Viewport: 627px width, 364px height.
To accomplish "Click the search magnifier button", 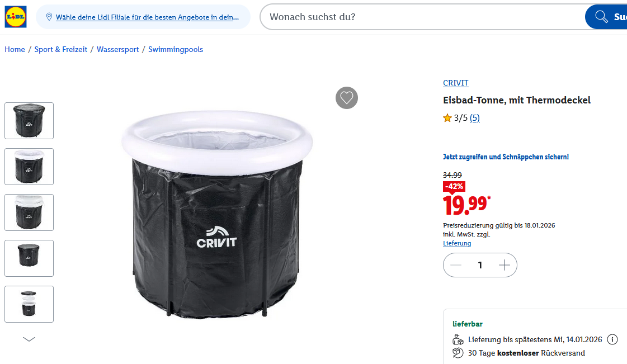I will (602, 17).
